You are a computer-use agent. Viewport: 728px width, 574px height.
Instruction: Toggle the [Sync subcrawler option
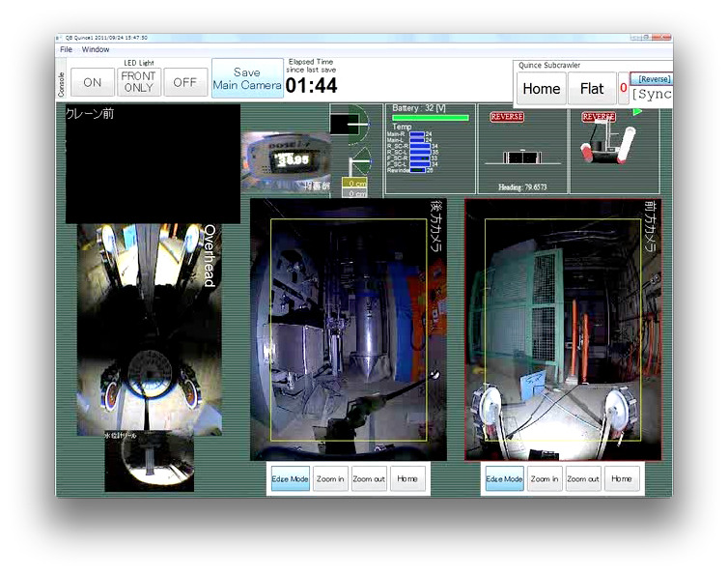coord(652,95)
